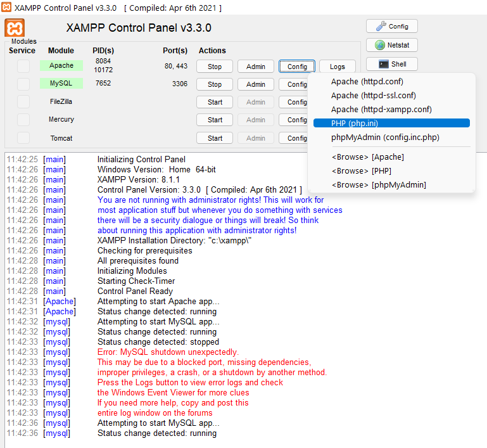The height and width of the screenshot is (448, 487).
Task: Click log line "Starting Check-Timer"
Action: (136, 281)
